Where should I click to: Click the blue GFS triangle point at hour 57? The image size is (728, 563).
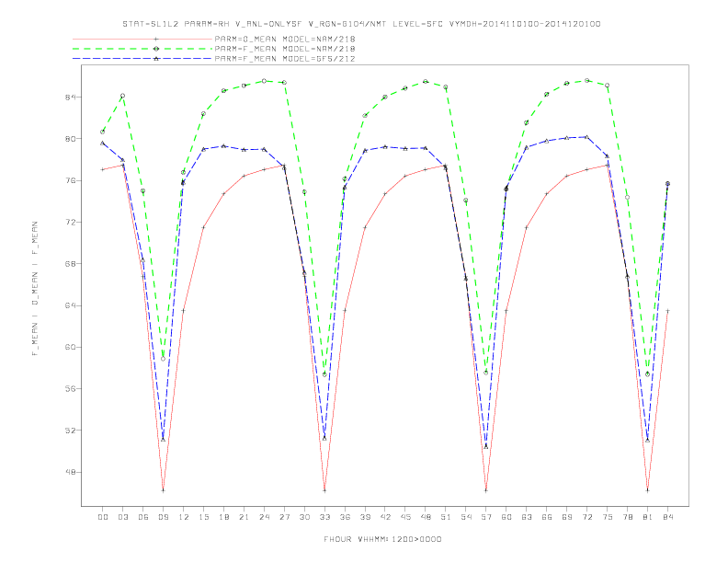click(486, 447)
